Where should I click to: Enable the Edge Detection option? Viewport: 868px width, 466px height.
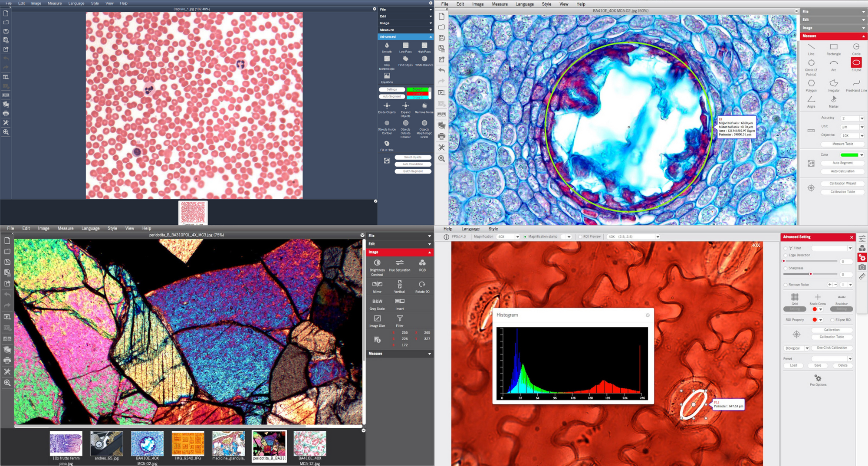tap(786, 255)
